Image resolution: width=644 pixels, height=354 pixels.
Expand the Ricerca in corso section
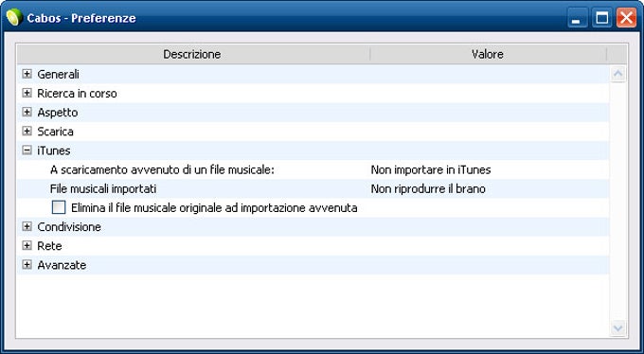(27, 93)
